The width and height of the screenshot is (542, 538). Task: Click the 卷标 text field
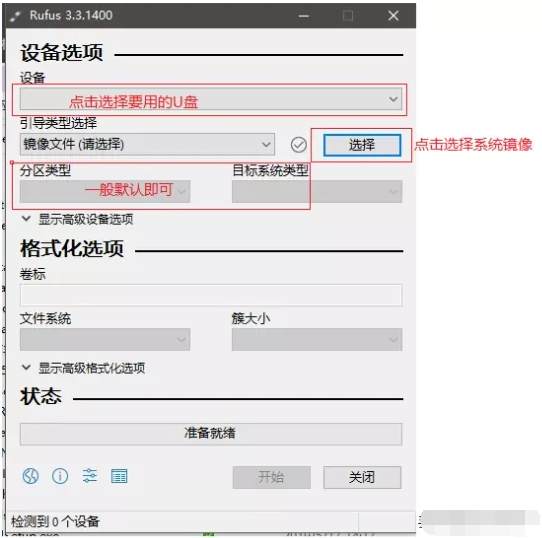(x=211, y=295)
